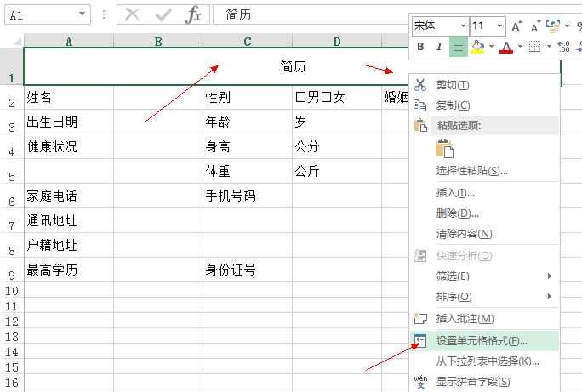Select the cell containing 岁
Viewport: 582px width, 392px height.
pyautogui.click(x=337, y=122)
